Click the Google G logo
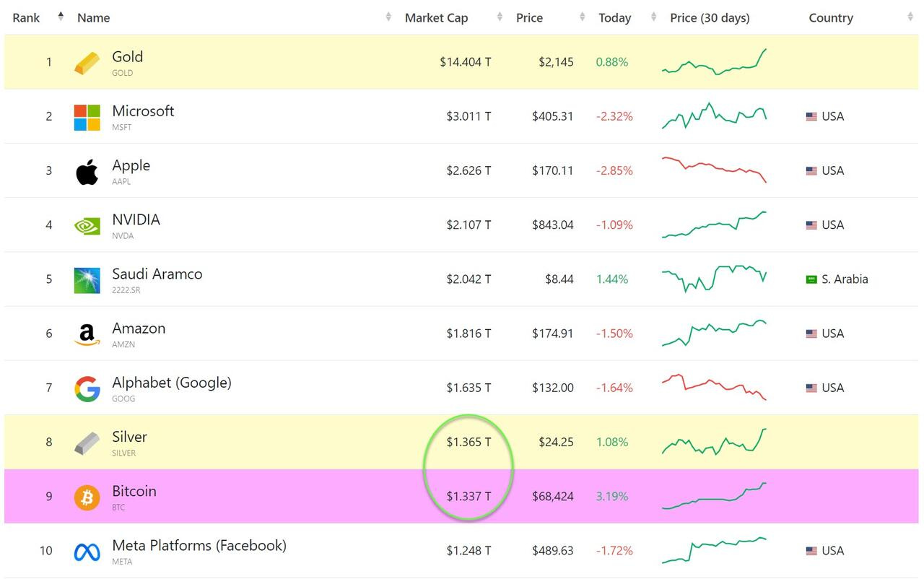924x579 pixels. pos(87,389)
